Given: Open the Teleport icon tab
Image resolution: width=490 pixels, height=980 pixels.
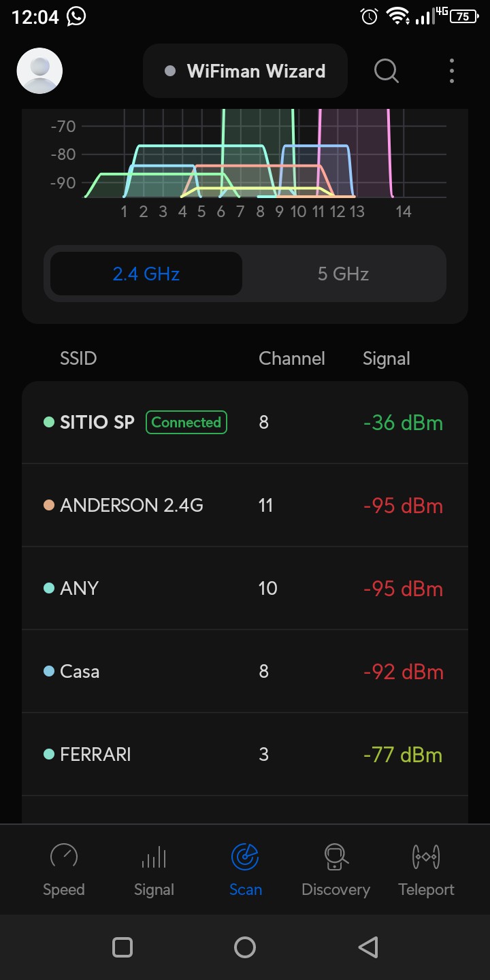Looking at the screenshot, I should [x=426, y=856].
